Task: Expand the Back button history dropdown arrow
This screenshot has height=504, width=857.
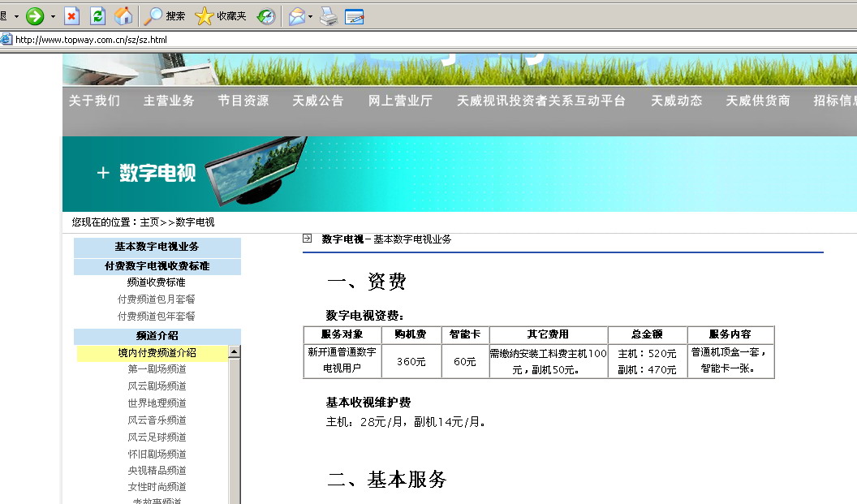Action: [15, 16]
